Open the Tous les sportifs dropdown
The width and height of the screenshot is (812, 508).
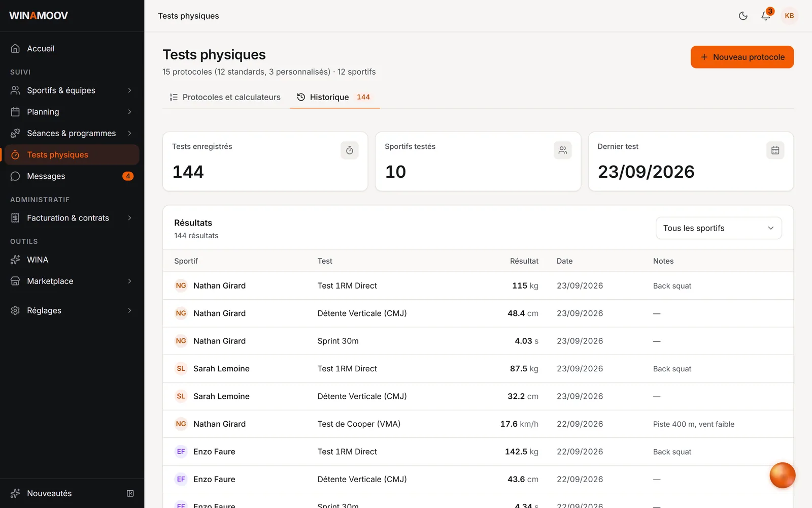(719, 228)
